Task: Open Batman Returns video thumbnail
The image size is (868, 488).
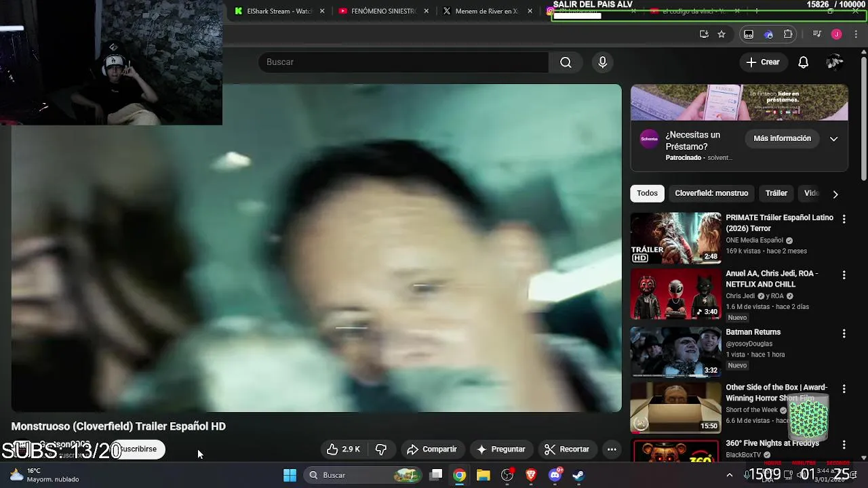Action: pyautogui.click(x=675, y=352)
